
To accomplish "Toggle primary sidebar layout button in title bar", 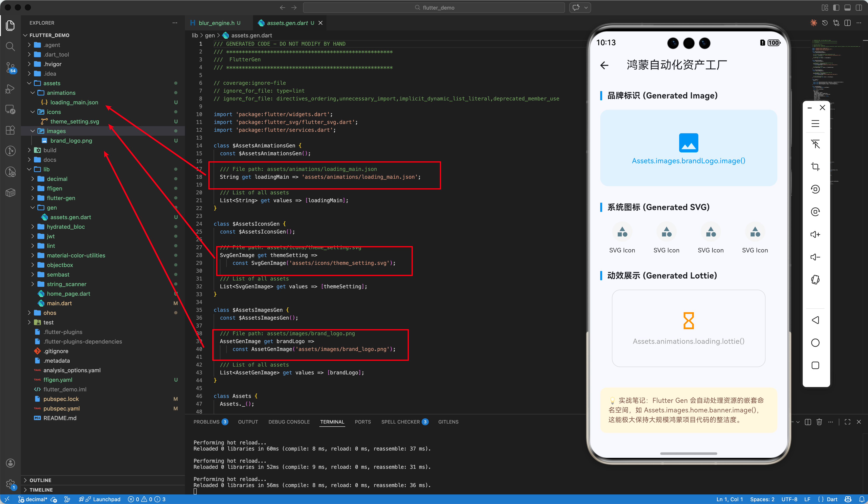I will (x=836, y=8).
